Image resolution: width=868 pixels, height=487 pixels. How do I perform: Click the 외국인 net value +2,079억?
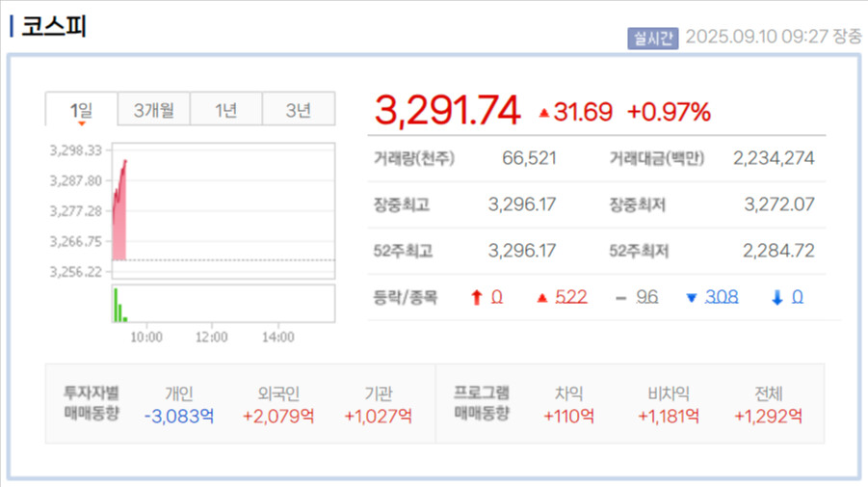pos(278,416)
